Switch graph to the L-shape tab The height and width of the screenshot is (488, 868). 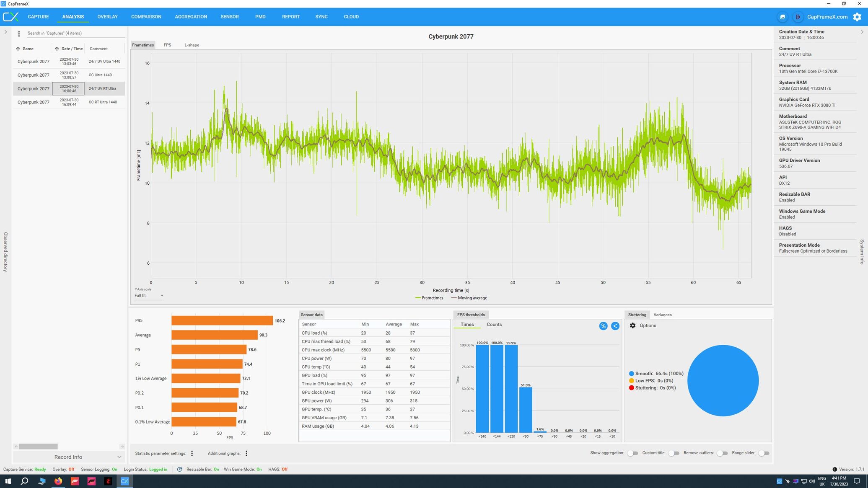pos(192,45)
